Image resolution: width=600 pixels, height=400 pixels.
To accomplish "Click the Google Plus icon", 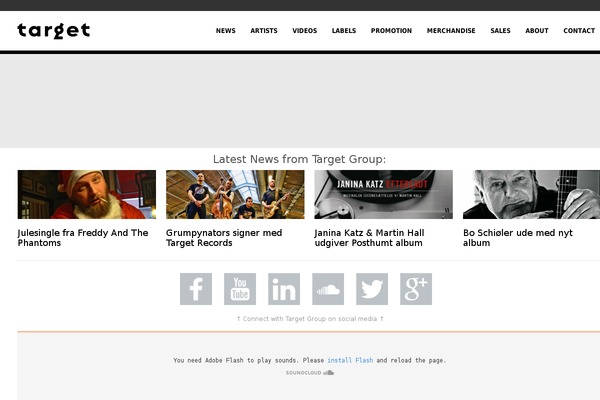I will (416, 289).
